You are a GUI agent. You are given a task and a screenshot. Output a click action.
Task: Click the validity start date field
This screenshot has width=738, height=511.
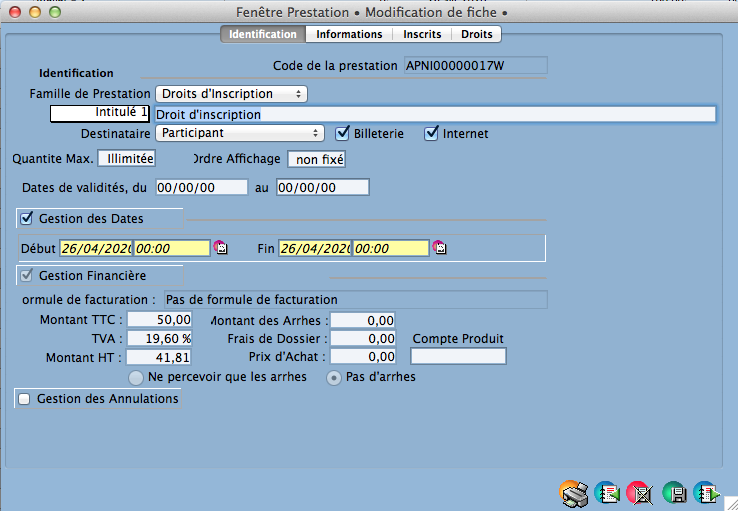pos(202,188)
